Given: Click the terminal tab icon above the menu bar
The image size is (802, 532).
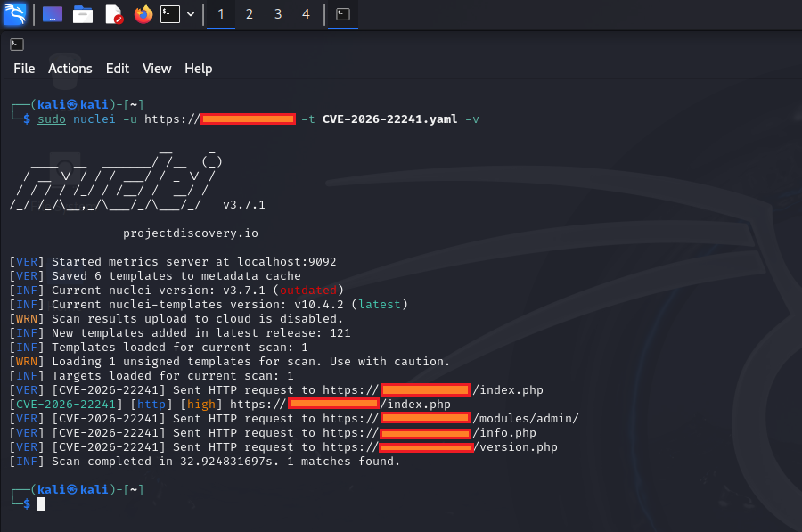Looking at the screenshot, I should 16,43.
